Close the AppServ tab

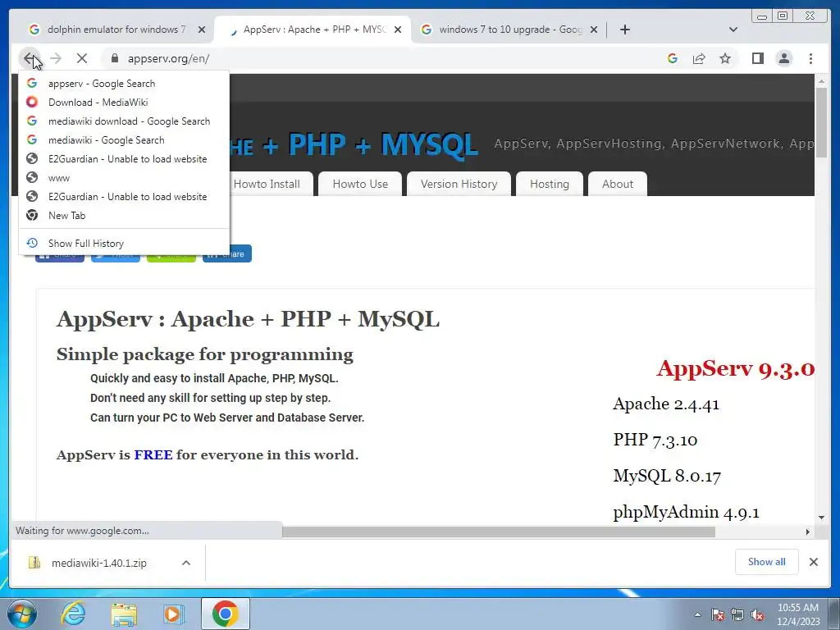[x=398, y=30]
